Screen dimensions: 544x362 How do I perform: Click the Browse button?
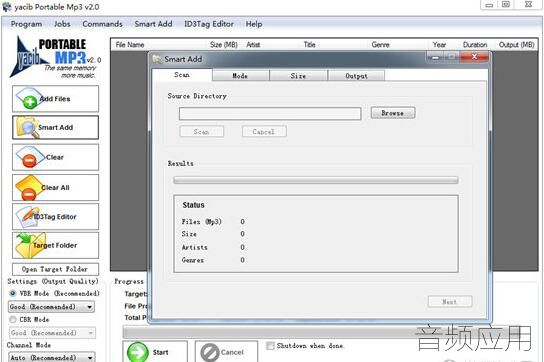pyautogui.click(x=393, y=113)
